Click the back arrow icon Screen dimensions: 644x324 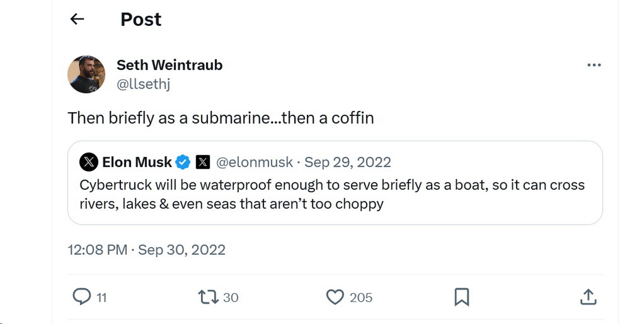[77, 19]
